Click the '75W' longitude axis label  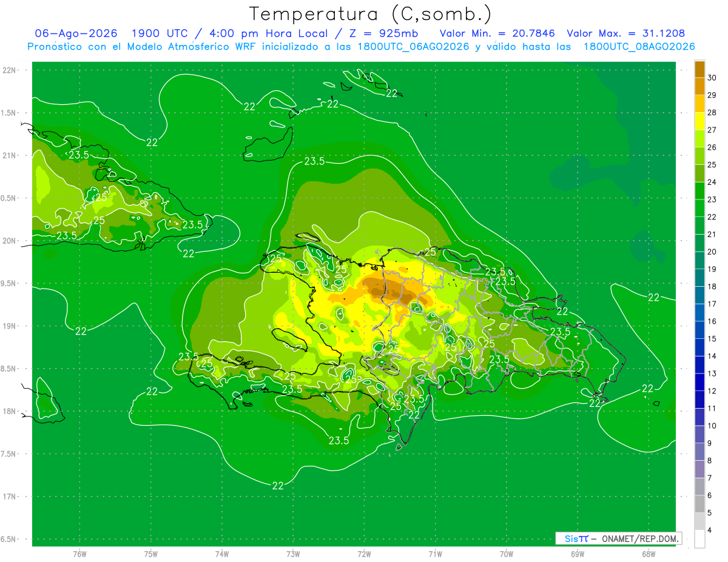(150, 554)
